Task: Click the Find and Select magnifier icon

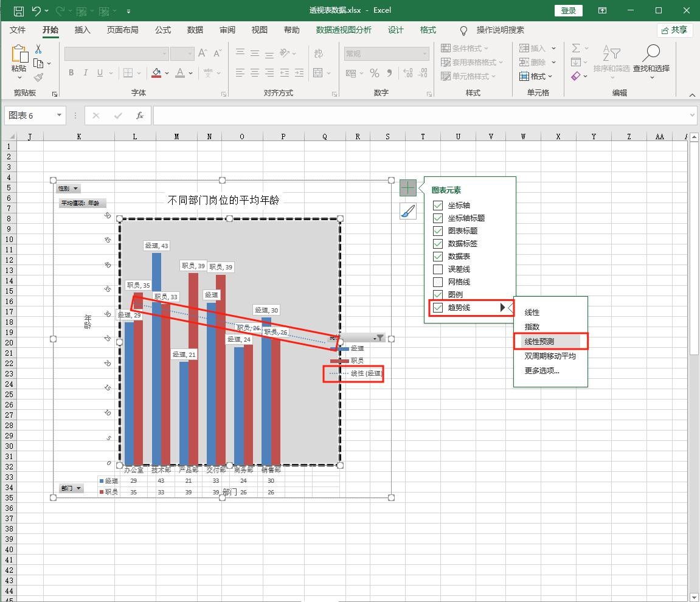Action: pos(651,54)
